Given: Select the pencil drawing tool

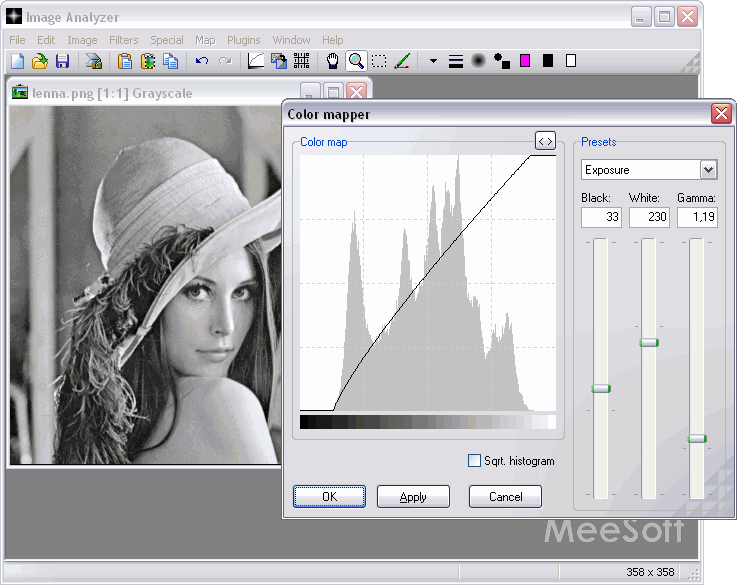Looking at the screenshot, I should tap(402, 61).
